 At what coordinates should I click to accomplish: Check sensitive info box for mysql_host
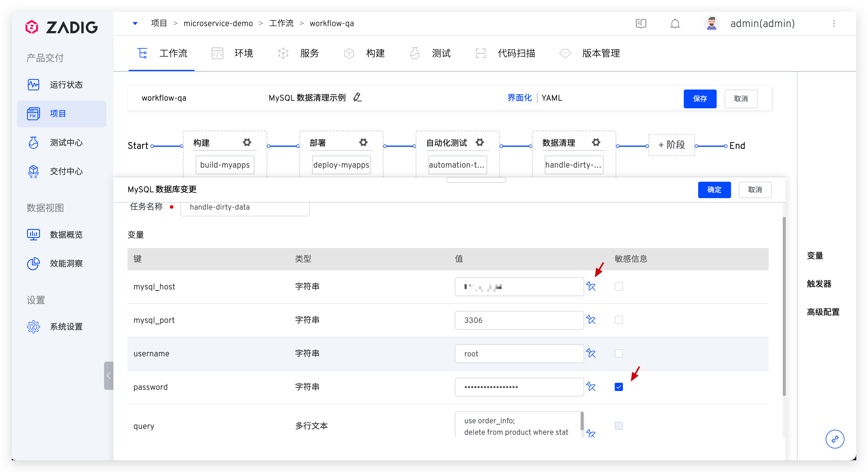[619, 286]
